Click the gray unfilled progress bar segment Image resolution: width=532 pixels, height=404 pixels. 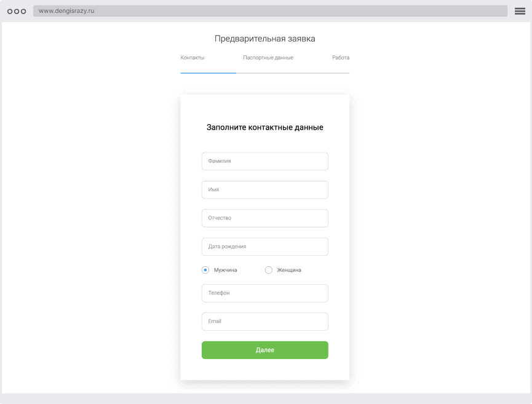coord(293,73)
